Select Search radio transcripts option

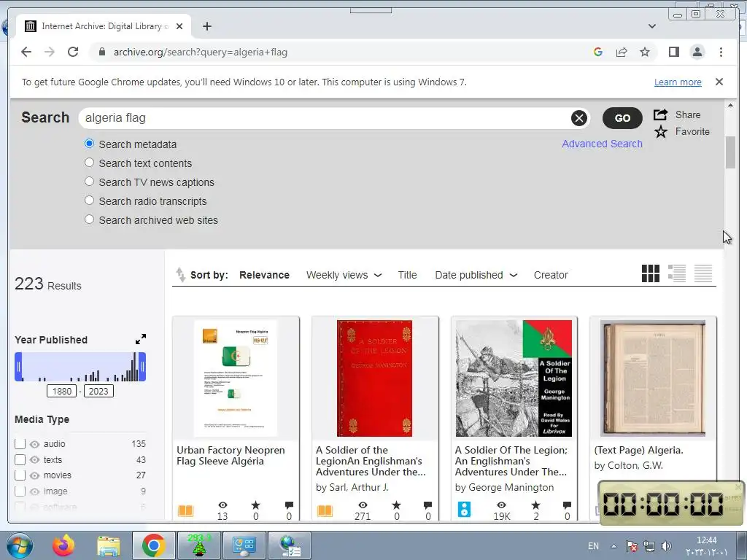click(x=89, y=201)
